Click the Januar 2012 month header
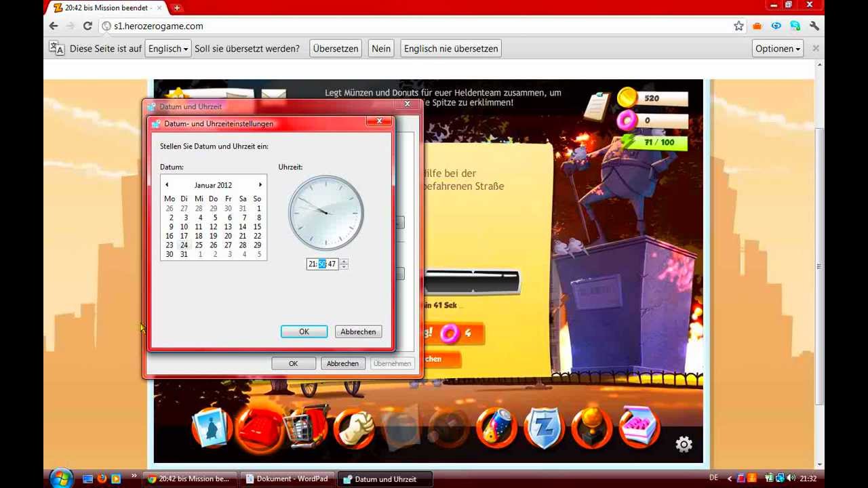This screenshot has width=868, height=488. click(213, 185)
